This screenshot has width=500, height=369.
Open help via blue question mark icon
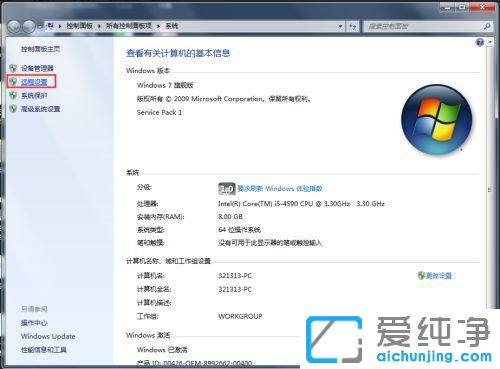click(x=480, y=42)
